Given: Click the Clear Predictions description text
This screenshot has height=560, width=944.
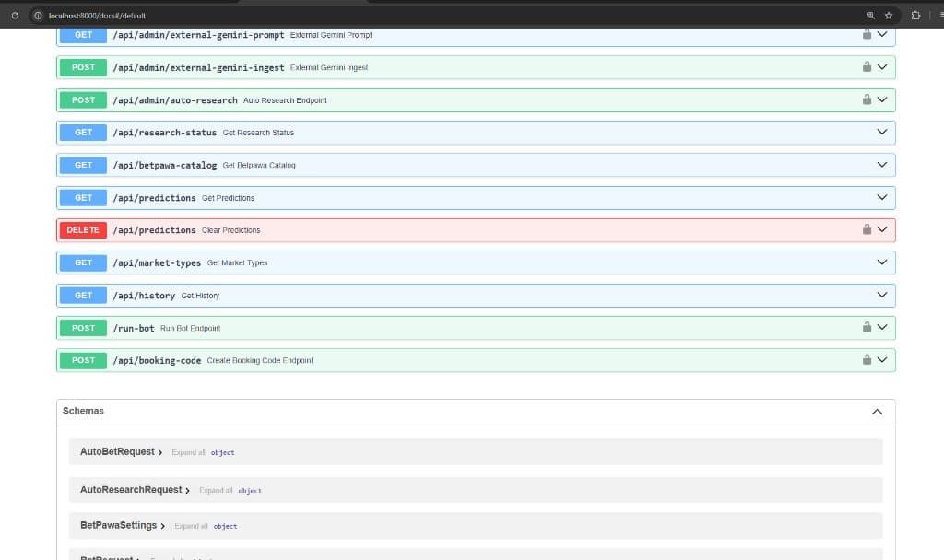Looking at the screenshot, I should 230,230.
